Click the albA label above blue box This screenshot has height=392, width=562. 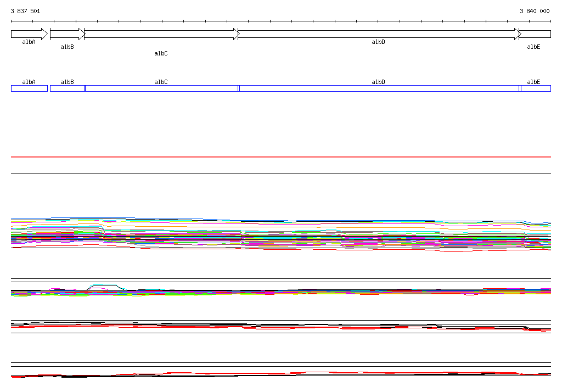click(29, 82)
